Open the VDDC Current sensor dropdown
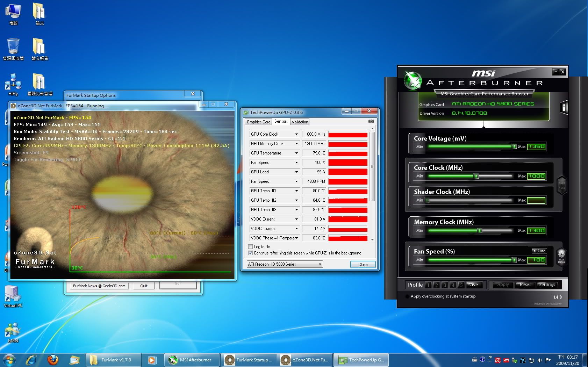588x367 pixels. [296, 219]
